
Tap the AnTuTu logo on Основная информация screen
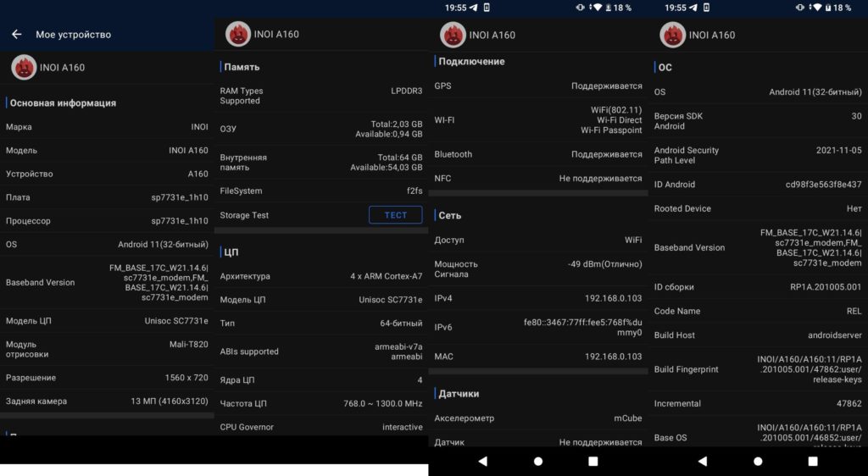[23, 68]
